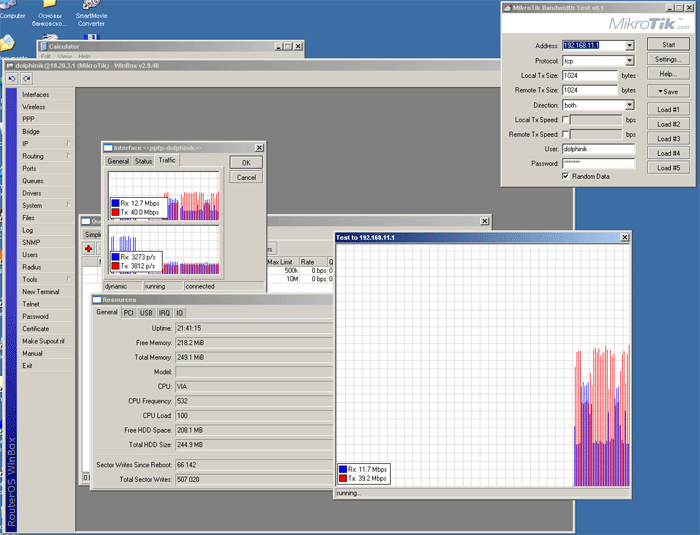
Task: Click the red Tx swatch in Test graph legend
Action: pyautogui.click(x=343, y=478)
